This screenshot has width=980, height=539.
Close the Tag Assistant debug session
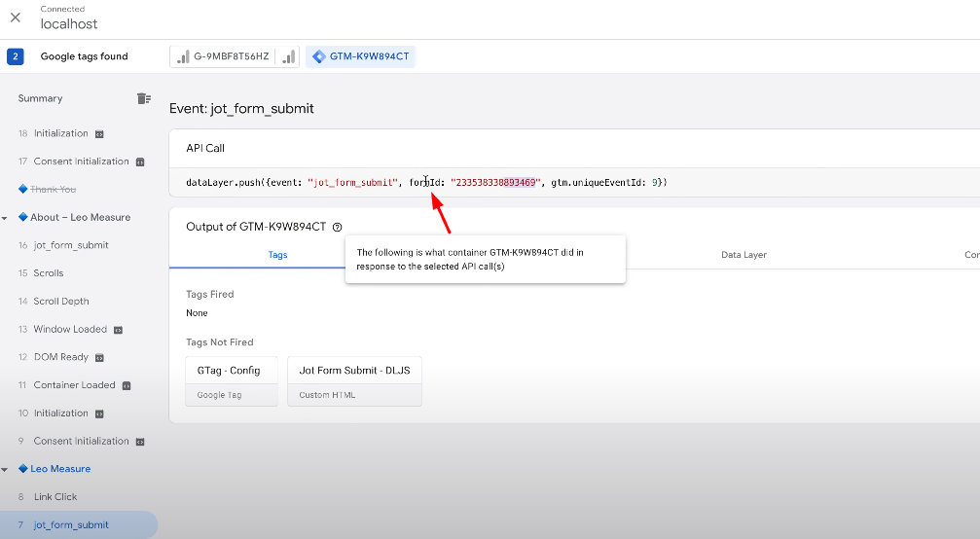pos(16,18)
